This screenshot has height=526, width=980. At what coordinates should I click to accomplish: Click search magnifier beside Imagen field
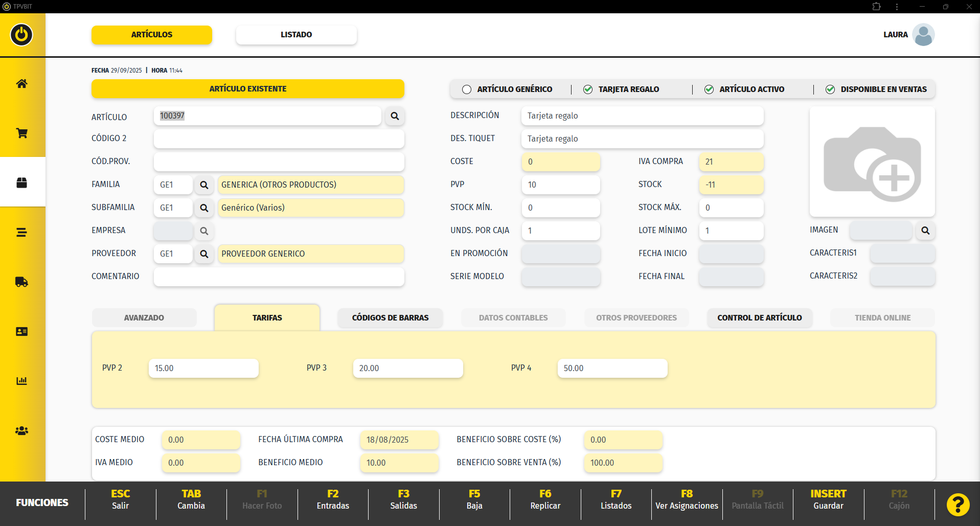click(925, 231)
